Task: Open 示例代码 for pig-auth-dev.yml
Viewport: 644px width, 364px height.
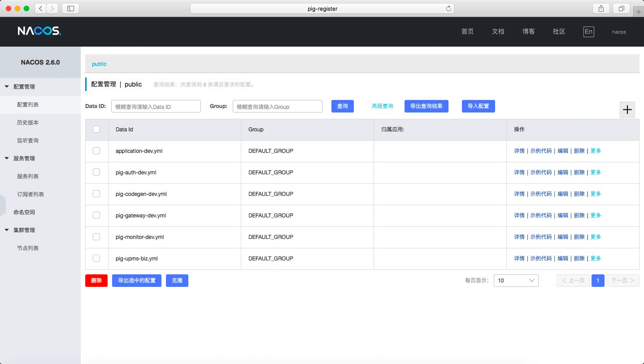Action: [x=541, y=172]
